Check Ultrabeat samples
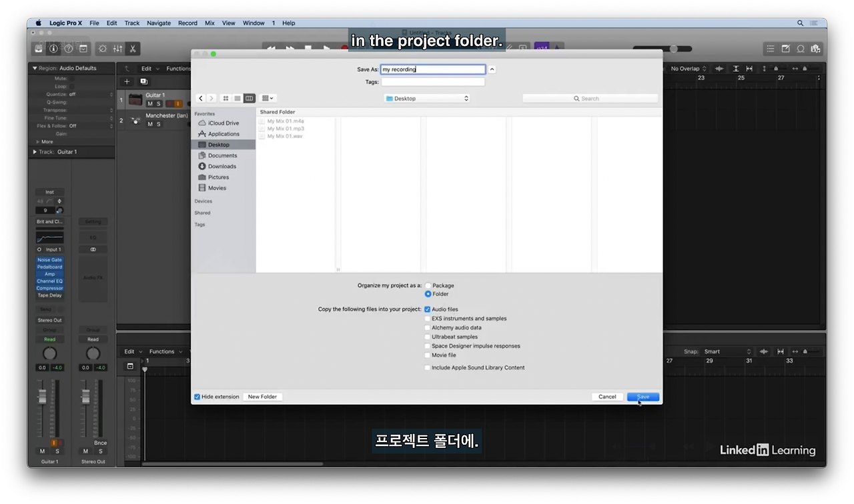This screenshot has height=504, width=854. 428,337
